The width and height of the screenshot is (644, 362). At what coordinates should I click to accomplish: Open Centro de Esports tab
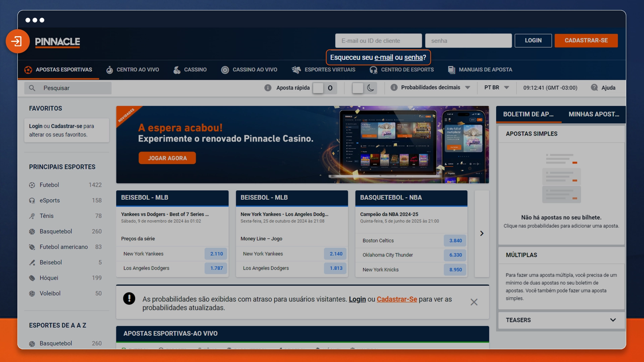[402, 70]
